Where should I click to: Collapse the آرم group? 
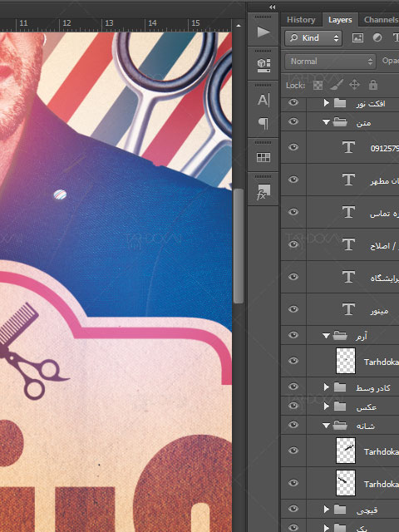(326, 336)
